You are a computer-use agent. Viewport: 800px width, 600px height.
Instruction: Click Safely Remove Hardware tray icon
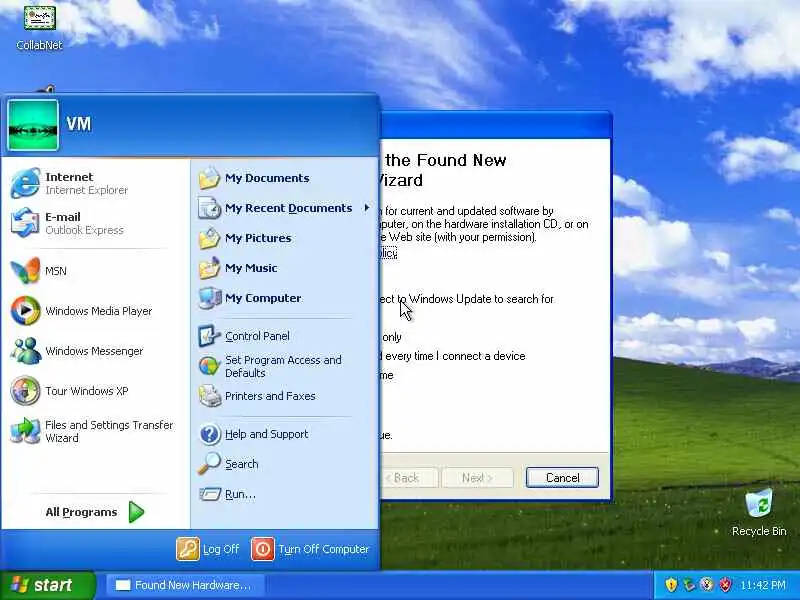tap(689, 585)
